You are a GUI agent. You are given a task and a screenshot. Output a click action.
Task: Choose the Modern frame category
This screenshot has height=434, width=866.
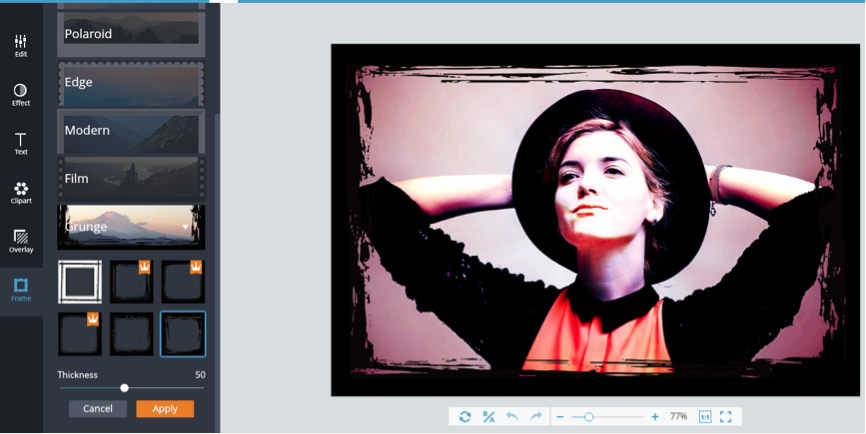131,131
